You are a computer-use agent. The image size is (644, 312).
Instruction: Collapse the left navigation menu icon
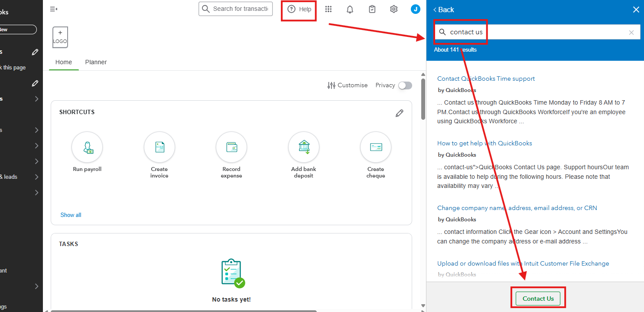coord(54,9)
